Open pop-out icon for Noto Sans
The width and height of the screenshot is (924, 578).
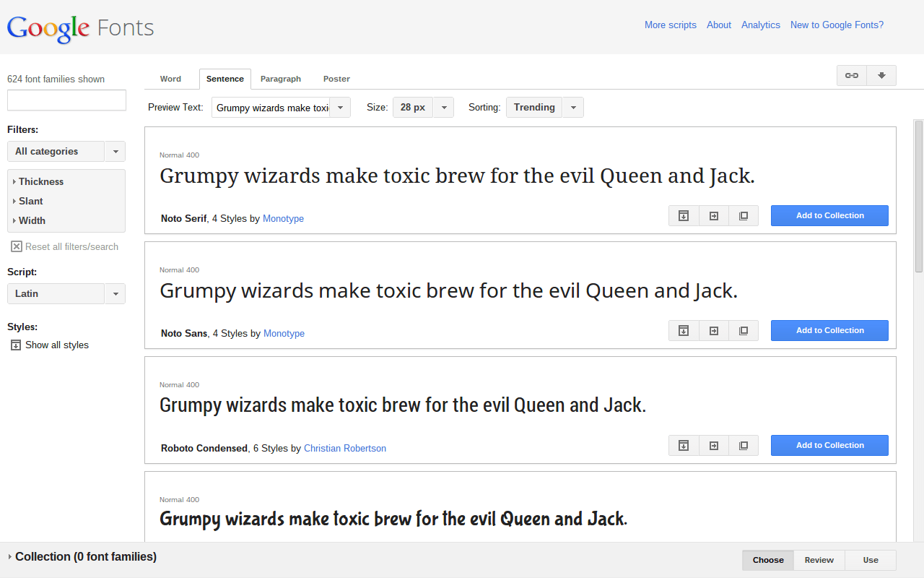[744, 331]
